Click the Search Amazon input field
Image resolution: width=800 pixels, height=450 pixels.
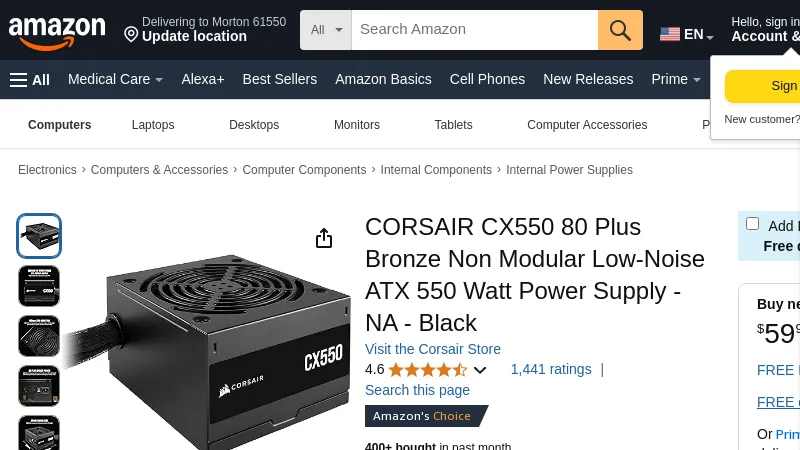[x=474, y=30]
